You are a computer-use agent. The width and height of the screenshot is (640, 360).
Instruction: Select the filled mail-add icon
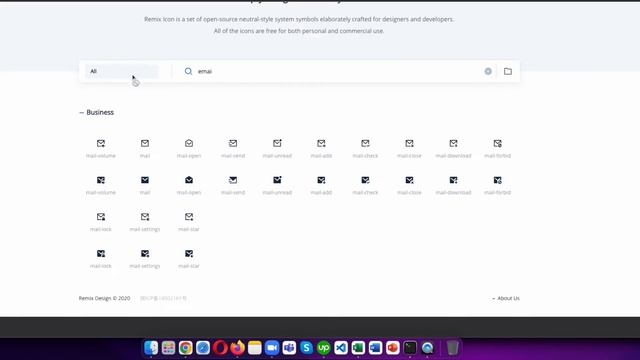coord(321,180)
